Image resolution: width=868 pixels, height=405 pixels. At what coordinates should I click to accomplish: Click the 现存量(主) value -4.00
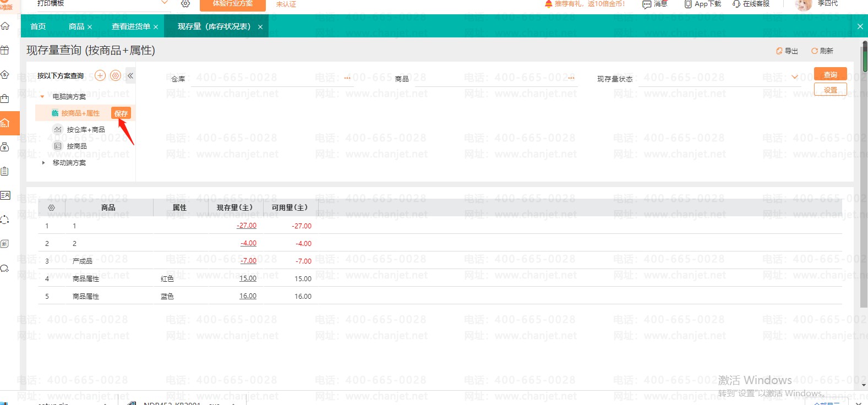pos(248,243)
